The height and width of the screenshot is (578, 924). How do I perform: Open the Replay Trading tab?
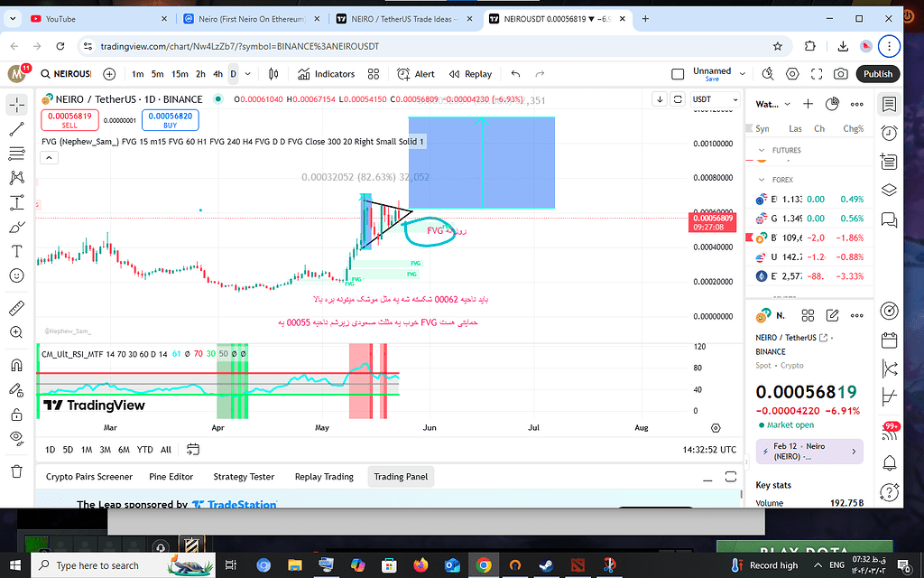coord(324,477)
